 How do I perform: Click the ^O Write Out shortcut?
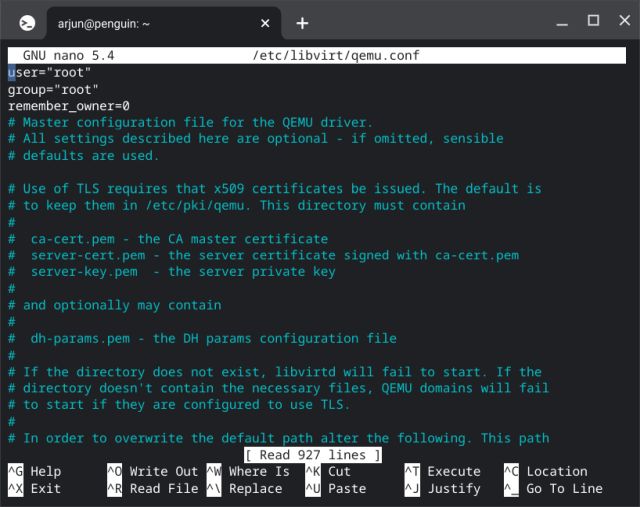point(152,472)
